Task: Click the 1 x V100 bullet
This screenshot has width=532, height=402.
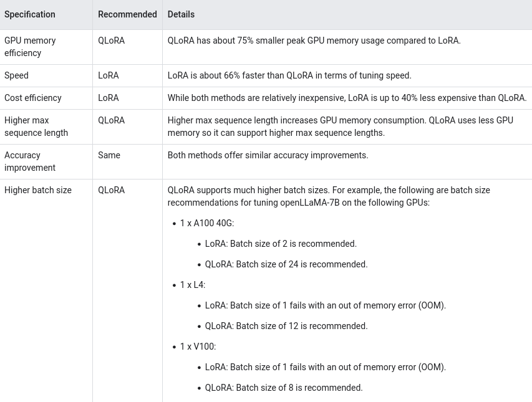Action: coord(198,347)
